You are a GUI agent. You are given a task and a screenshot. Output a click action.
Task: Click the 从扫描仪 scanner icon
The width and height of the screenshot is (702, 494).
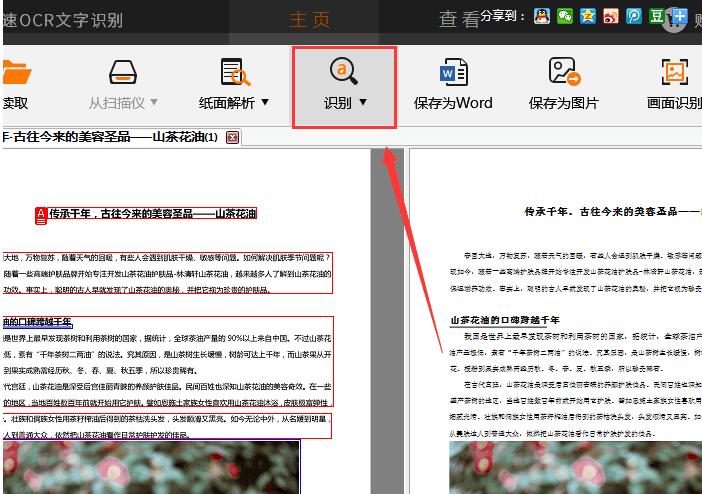[125, 72]
